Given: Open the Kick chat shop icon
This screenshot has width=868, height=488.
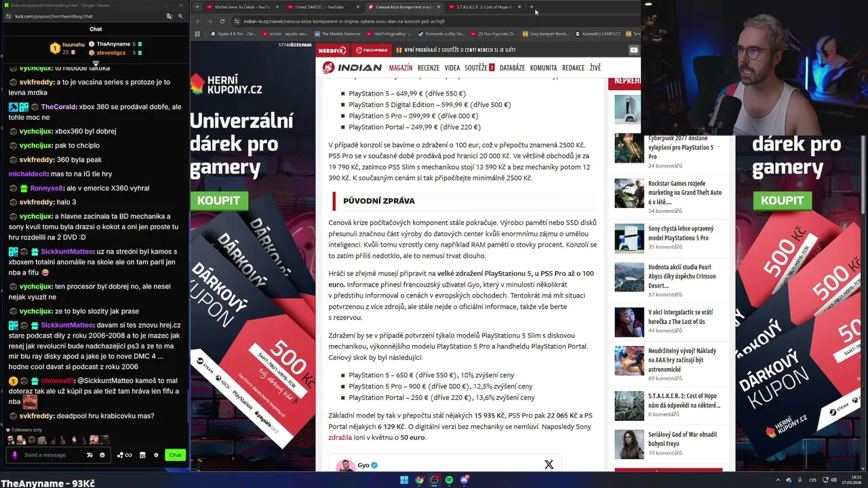Looking at the screenshot, I should pos(142,455).
